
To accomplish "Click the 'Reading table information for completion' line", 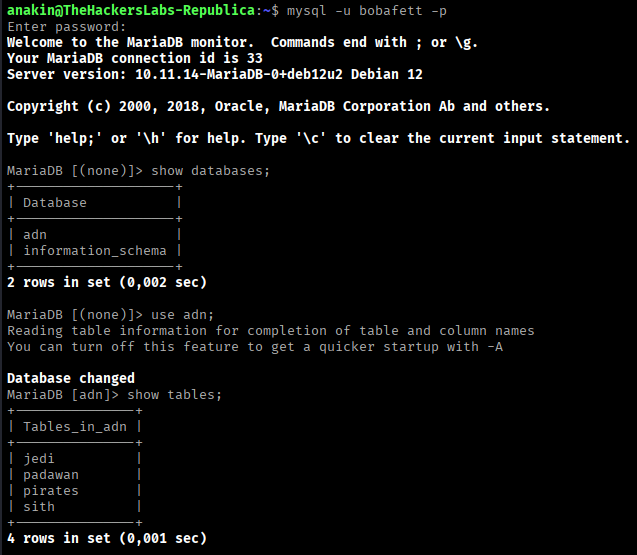I will coord(271,331).
